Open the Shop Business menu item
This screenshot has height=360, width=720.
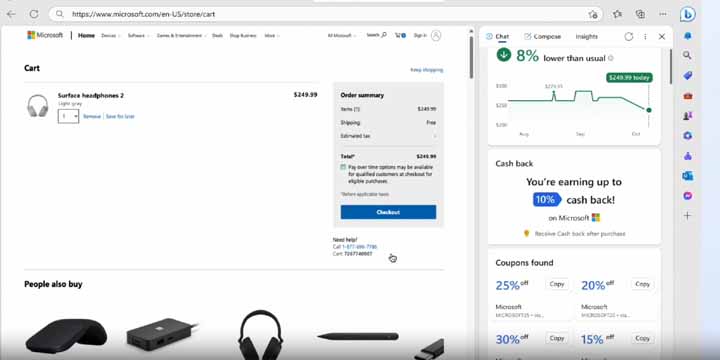point(243,35)
